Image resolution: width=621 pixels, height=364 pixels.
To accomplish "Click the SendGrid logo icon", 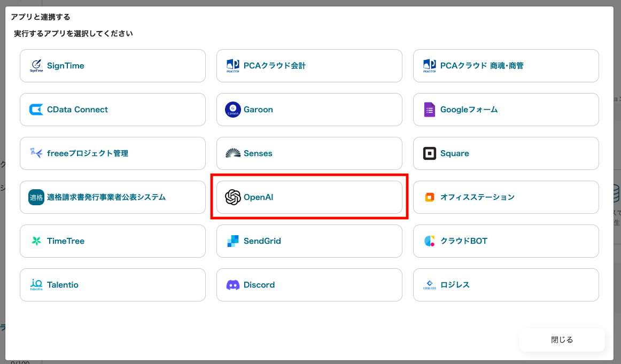I will tap(233, 241).
